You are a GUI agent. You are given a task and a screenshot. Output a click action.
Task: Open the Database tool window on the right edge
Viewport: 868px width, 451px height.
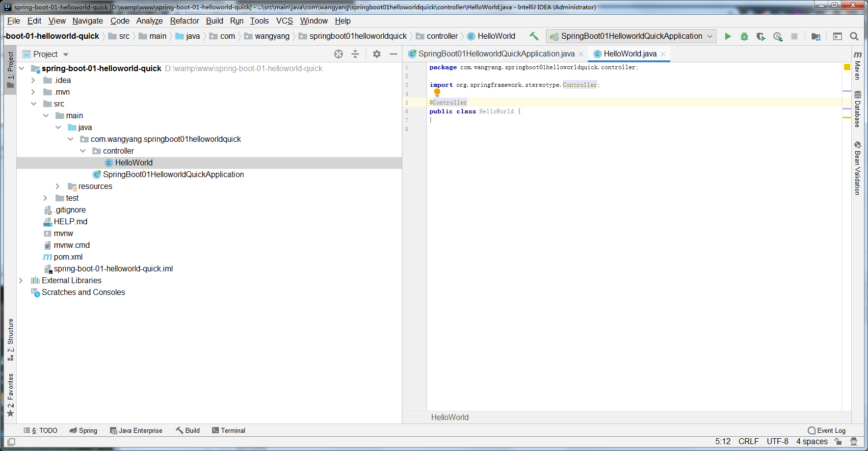(858, 109)
